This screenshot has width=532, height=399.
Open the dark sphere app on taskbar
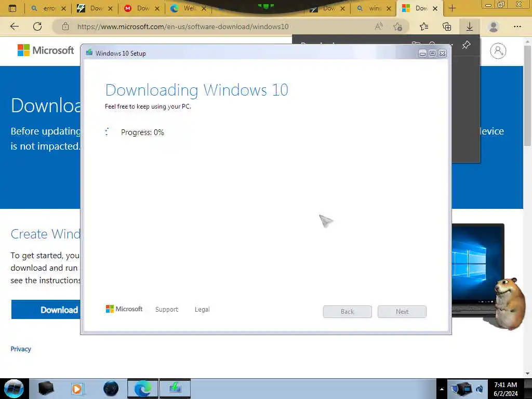point(111,389)
